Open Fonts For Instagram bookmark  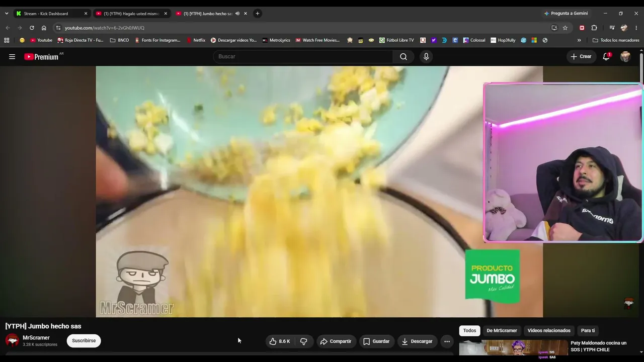point(157,40)
